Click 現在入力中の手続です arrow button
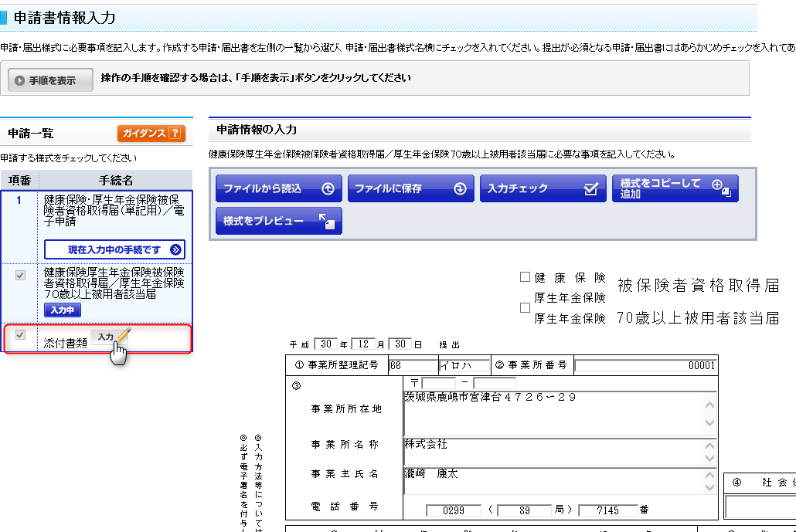 [x=114, y=249]
